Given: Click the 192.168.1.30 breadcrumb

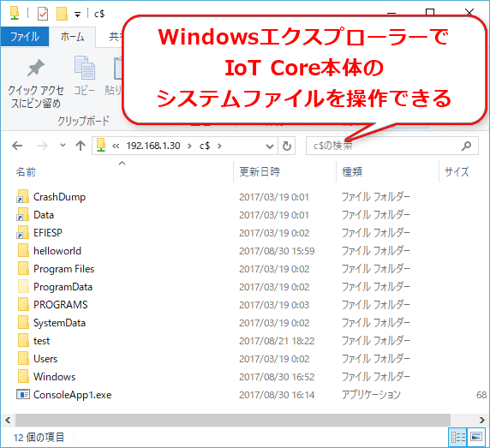Looking at the screenshot, I should (153, 146).
